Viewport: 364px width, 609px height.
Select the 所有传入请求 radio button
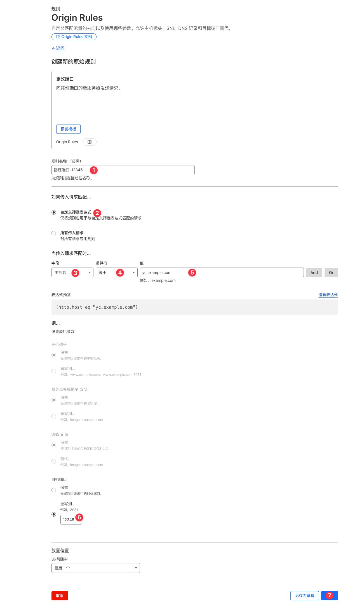pyautogui.click(x=54, y=233)
